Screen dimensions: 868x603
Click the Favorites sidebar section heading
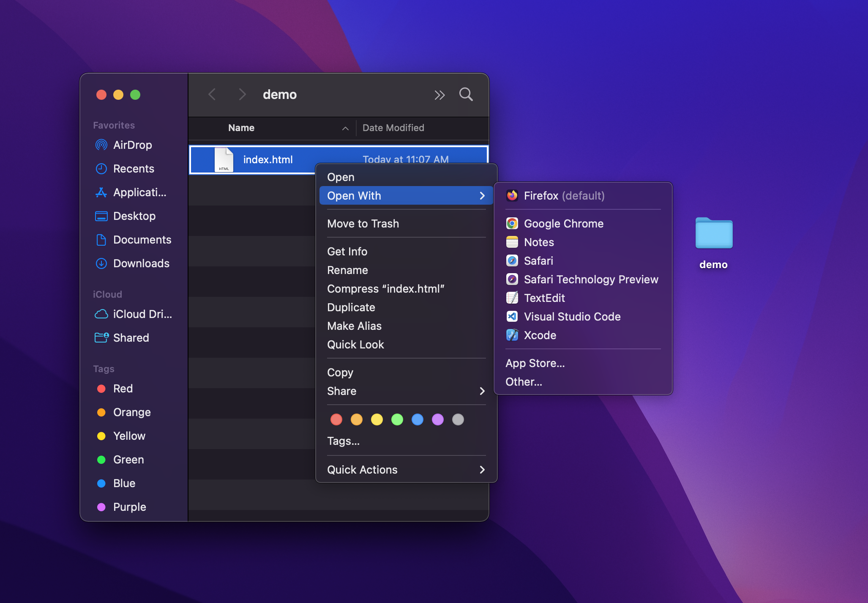114,125
